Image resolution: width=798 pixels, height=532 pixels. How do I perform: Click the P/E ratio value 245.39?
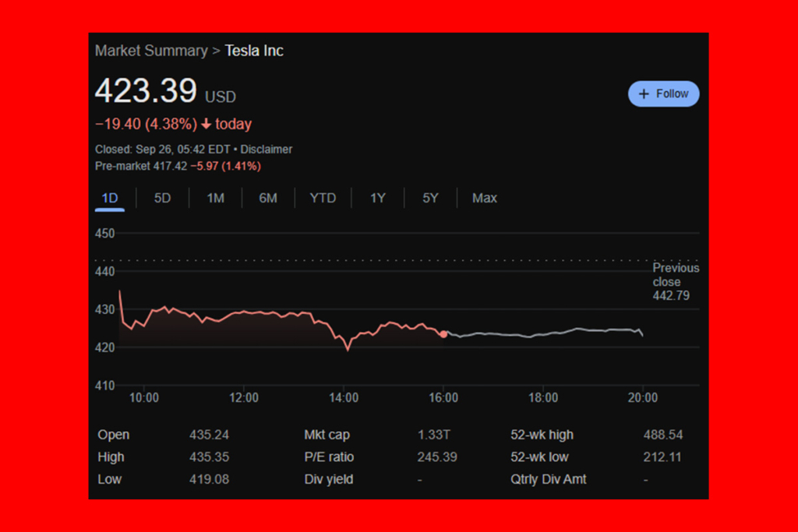(437, 457)
